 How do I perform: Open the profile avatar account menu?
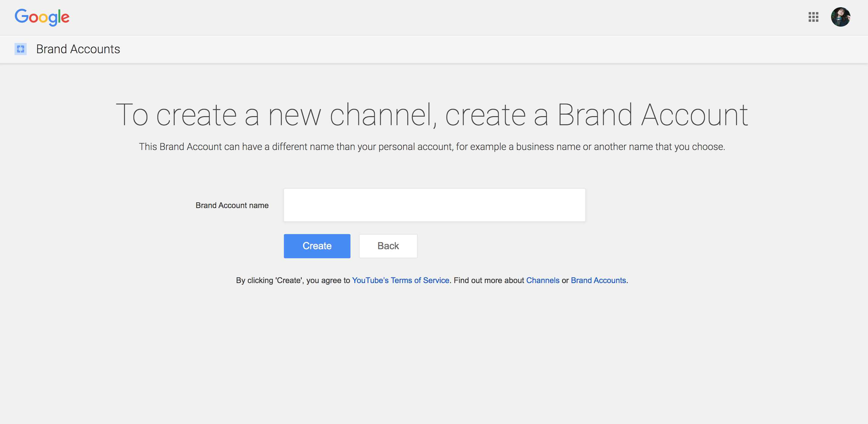pyautogui.click(x=840, y=17)
